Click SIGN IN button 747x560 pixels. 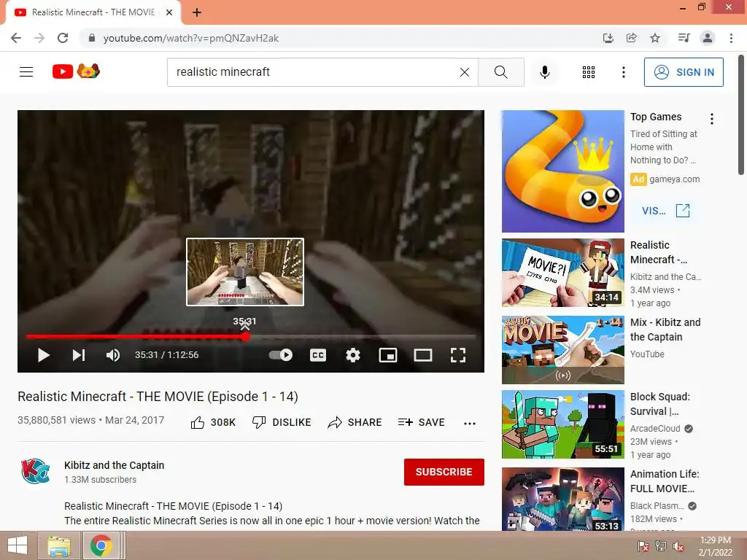[x=684, y=72]
